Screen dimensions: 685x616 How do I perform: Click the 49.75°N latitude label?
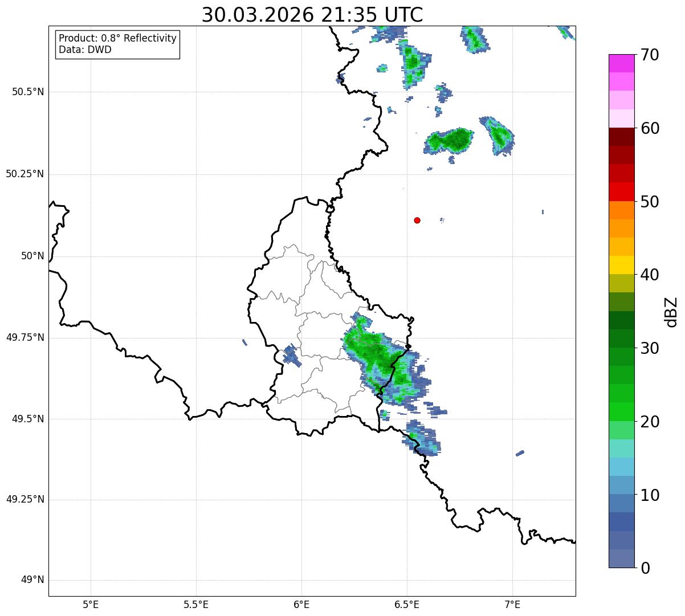tap(25, 337)
